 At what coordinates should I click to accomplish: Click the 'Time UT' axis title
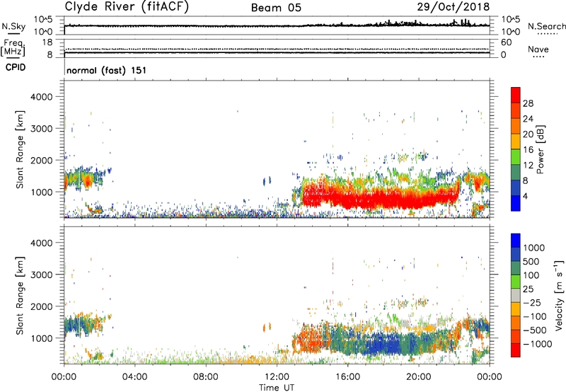[277, 388]
